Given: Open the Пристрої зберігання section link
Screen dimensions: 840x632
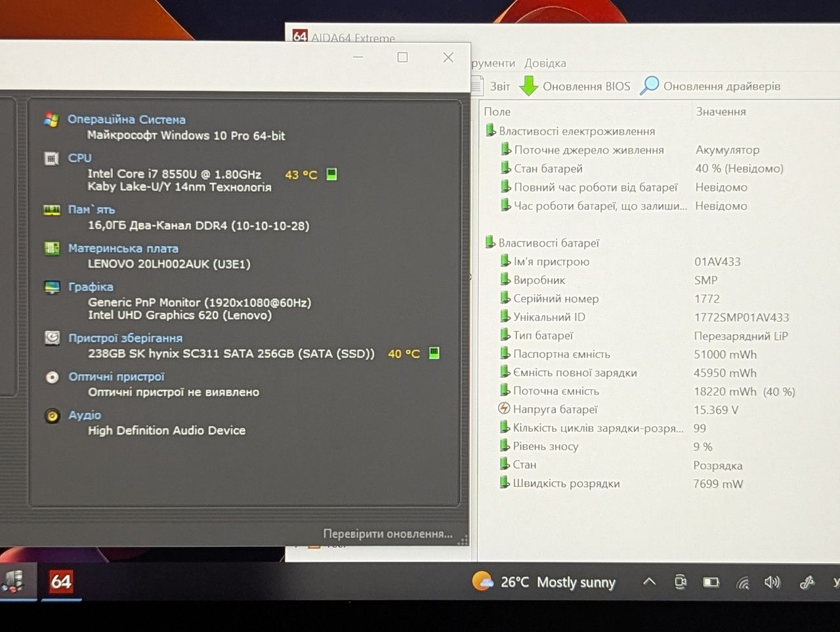Looking at the screenshot, I should [125, 338].
